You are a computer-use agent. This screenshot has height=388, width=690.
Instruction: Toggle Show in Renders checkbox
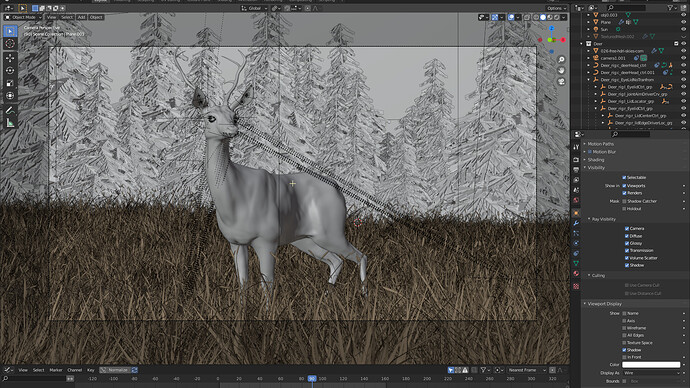624,193
